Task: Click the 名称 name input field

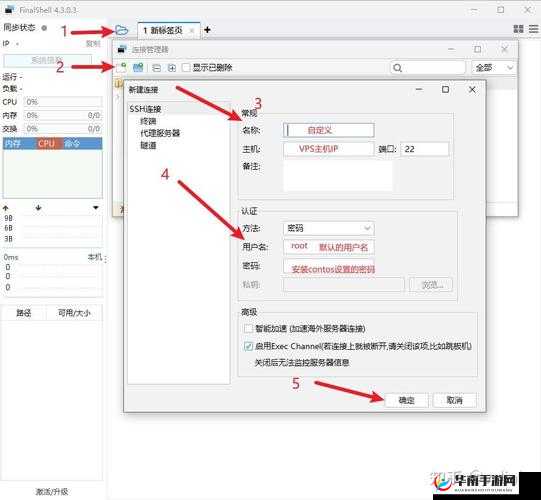Action: click(x=328, y=130)
